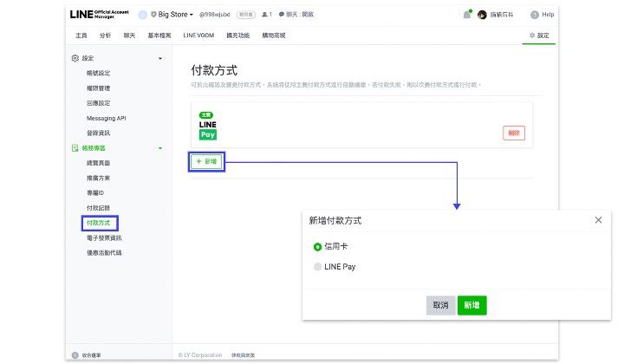Viewport: 624px width, 364px height.
Task: Delete the LINE Pay payment method with 刪除
Action: (x=514, y=133)
